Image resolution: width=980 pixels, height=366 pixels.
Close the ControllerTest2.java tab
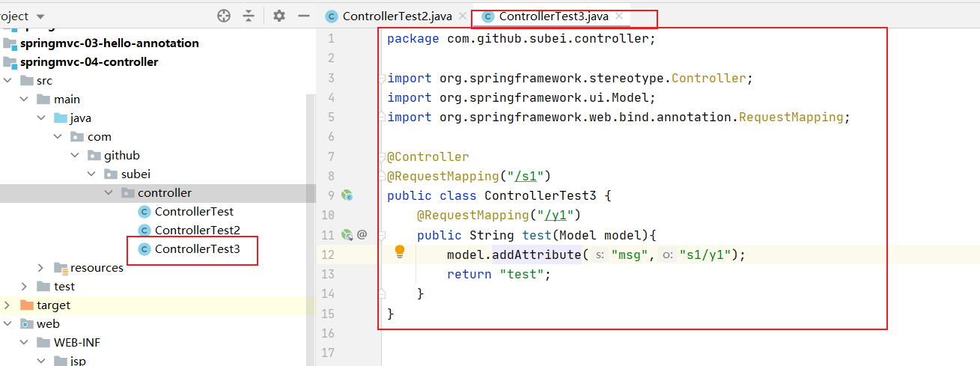(462, 16)
